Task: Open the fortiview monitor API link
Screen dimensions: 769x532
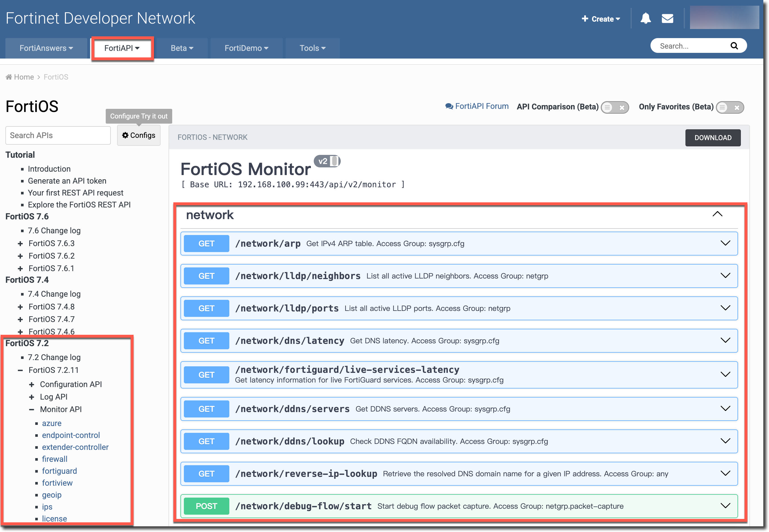Action: [57, 483]
